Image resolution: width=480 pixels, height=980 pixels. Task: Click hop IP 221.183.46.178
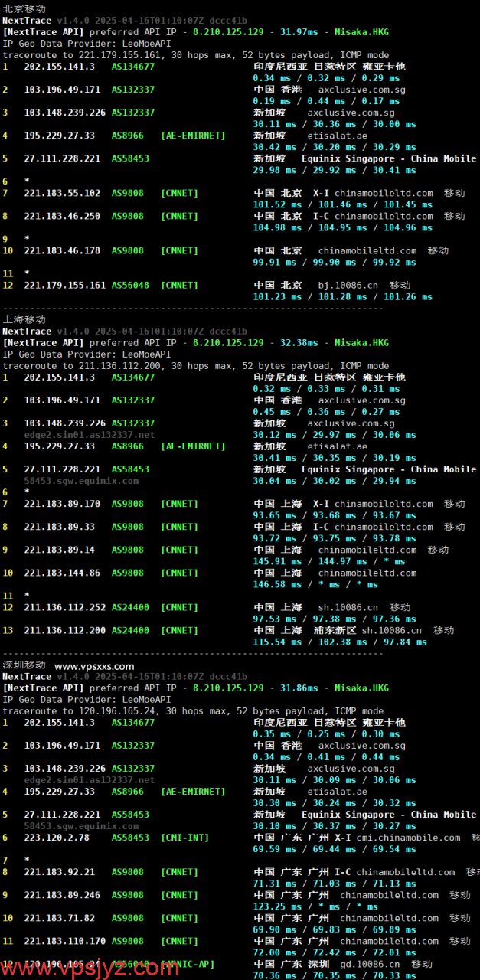(x=62, y=250)
